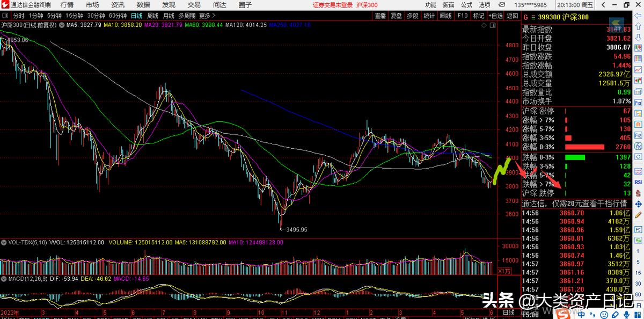The height and width of the screenshot is (319, 644).
Task: Switch to the 分时 chart tab
Action: pos(18,16)
